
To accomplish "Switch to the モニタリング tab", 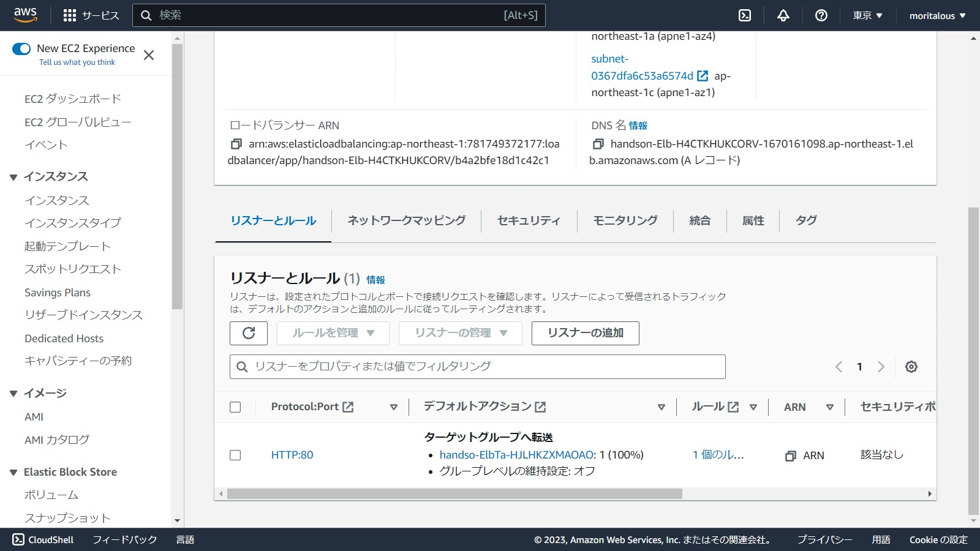I will tap(625, 220).
